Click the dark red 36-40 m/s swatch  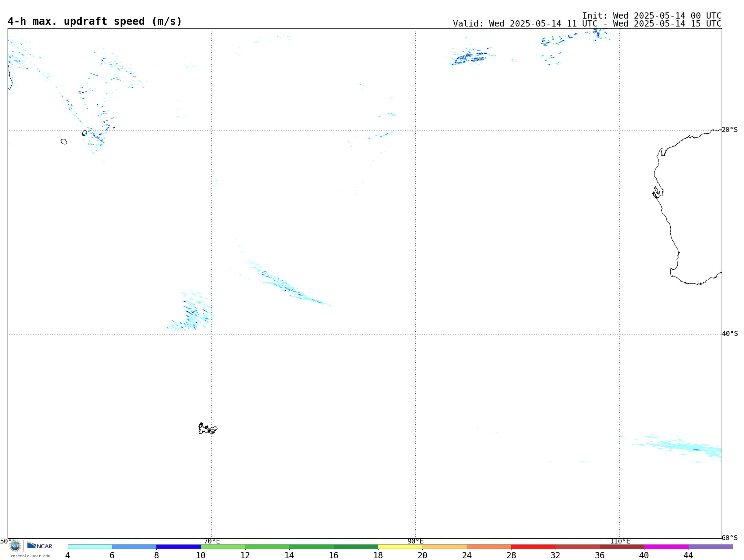622,547
